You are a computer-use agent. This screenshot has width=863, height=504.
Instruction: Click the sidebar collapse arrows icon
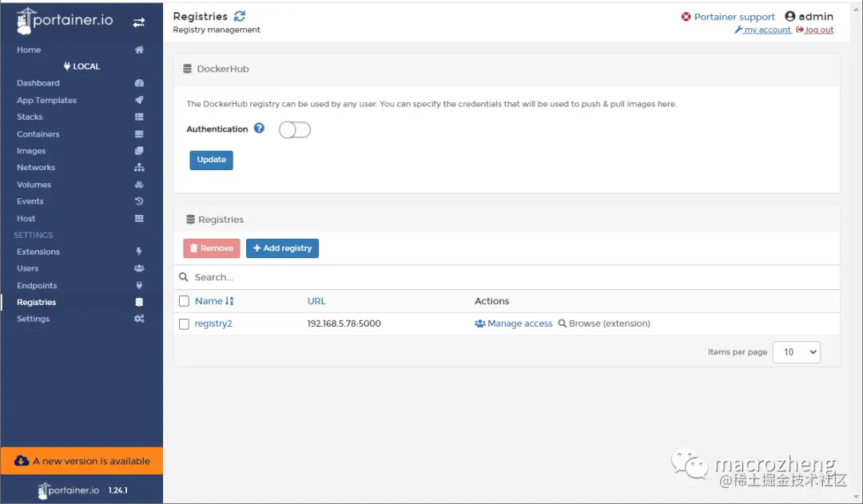(x=139, y=22)
